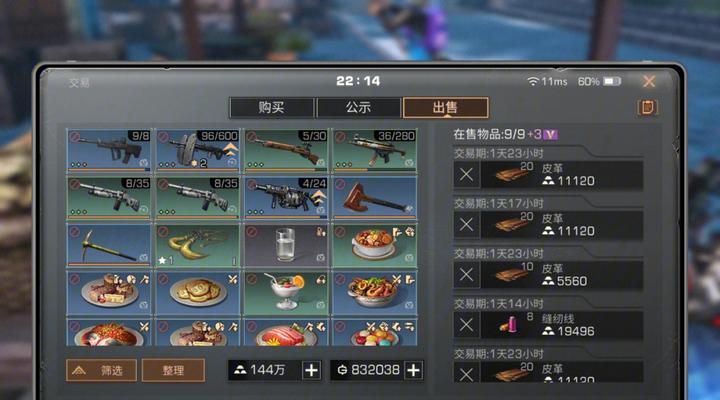Open the trade log clipboard icon
This screenshot has height=400, width=720.
coord(647,107)
